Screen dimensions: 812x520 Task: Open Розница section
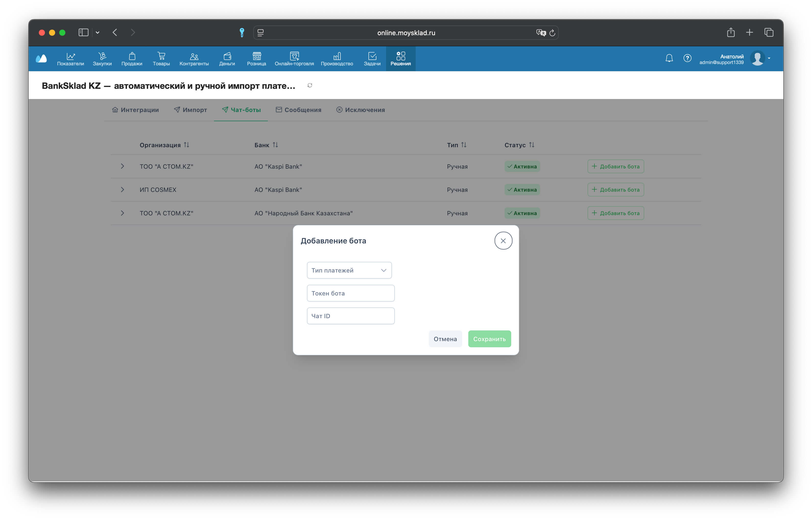256,59
